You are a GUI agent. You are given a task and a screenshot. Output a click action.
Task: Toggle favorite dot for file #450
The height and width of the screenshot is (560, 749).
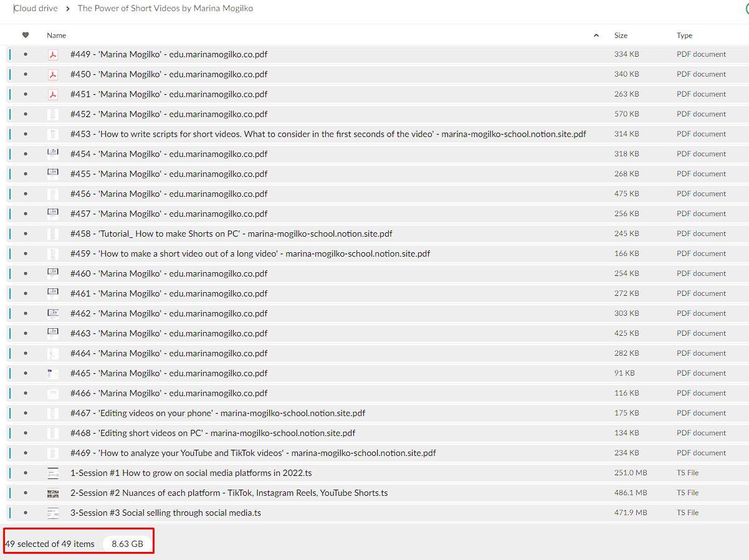[x=26, y=74]
